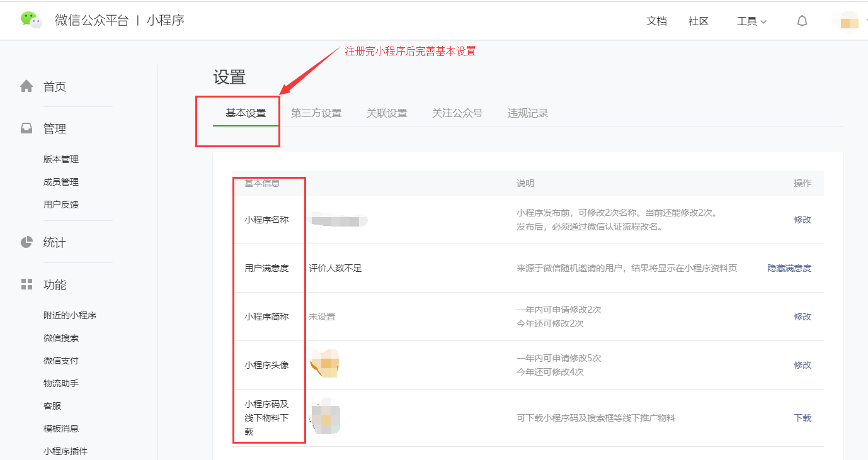Open 微信支付 in the sidebar
868x460 pixels.
click(x=60, y=360)
